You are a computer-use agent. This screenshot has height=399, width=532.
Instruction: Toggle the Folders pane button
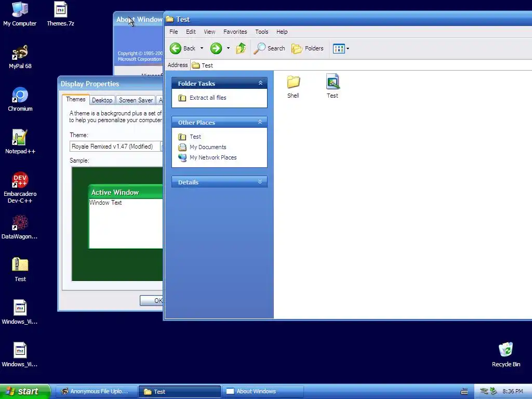tap(308, 48)
